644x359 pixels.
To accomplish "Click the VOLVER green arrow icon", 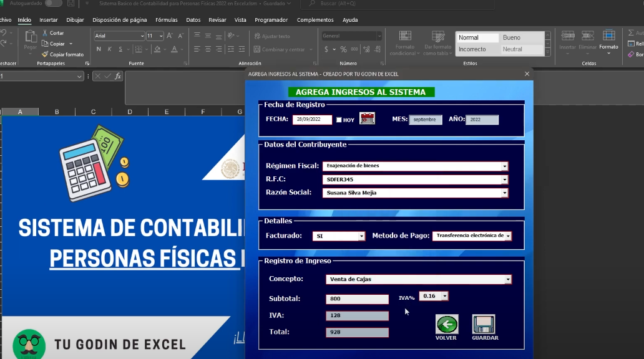I will pyautogui.click(x=446, y=325).
